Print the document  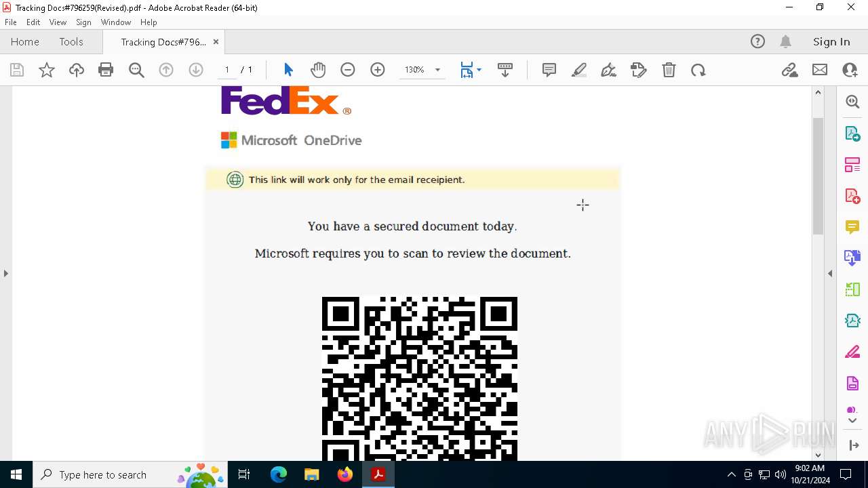point(106,70)
